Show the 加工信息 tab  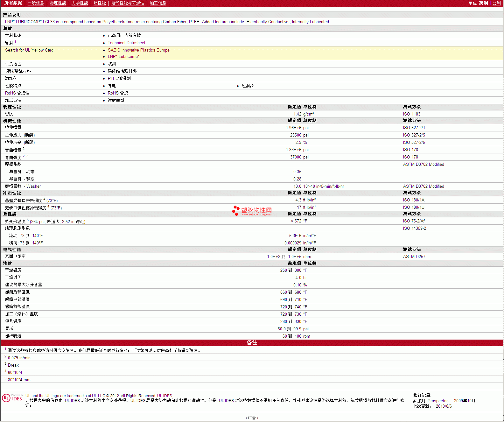click(x=158, y=3)
